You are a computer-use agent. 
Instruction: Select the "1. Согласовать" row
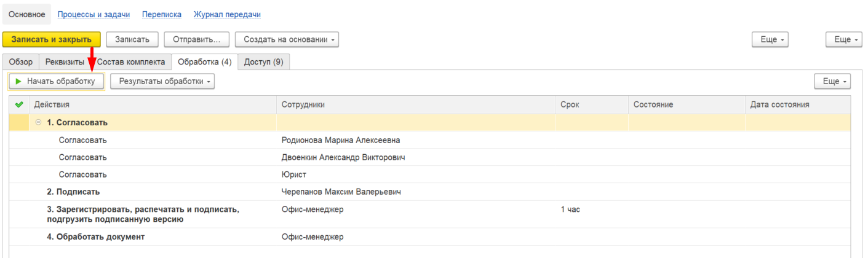pos(430,122)
